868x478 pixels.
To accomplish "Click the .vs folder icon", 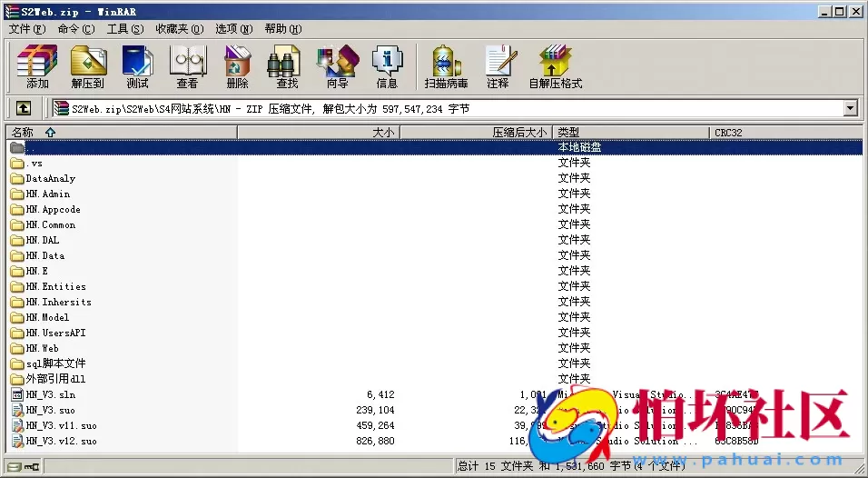I will (x=17, y=163).
